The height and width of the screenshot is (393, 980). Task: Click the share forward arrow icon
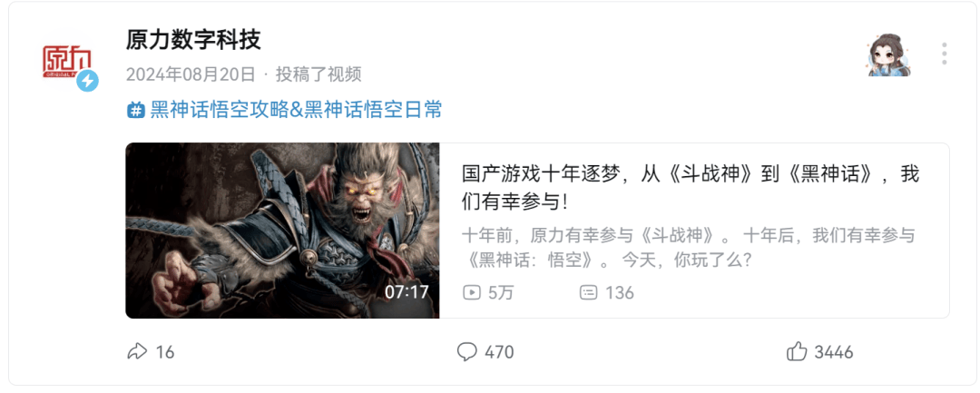tap(137, 352)
